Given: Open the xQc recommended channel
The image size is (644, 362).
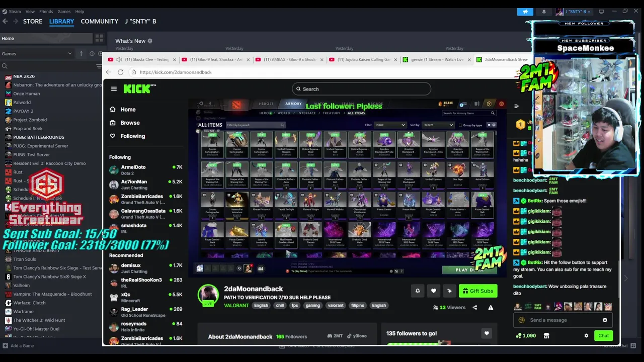Looking at the screenshot, I should (x=146, y=297).
